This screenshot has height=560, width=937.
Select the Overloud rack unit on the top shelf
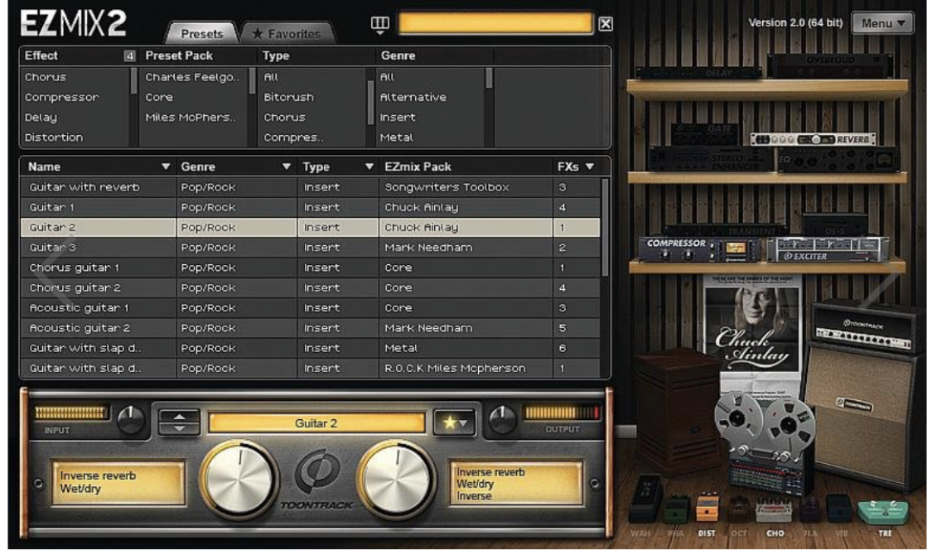point(830,65)
